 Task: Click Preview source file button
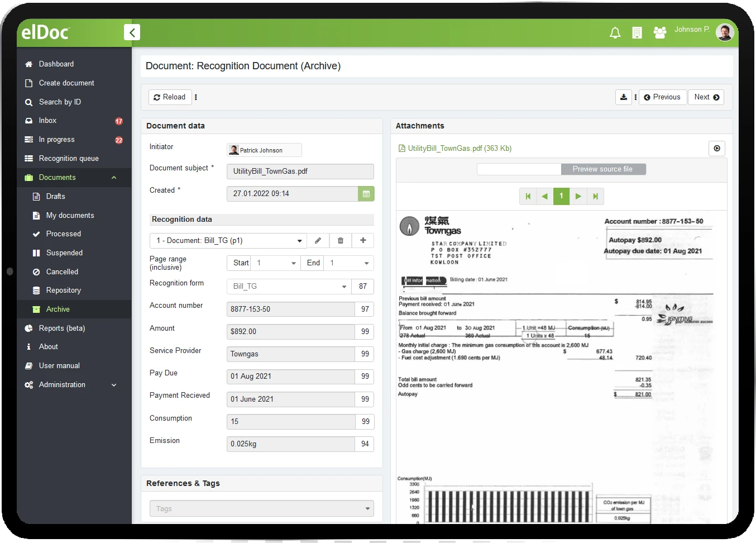pyautogui.click(x=603, y=169)
